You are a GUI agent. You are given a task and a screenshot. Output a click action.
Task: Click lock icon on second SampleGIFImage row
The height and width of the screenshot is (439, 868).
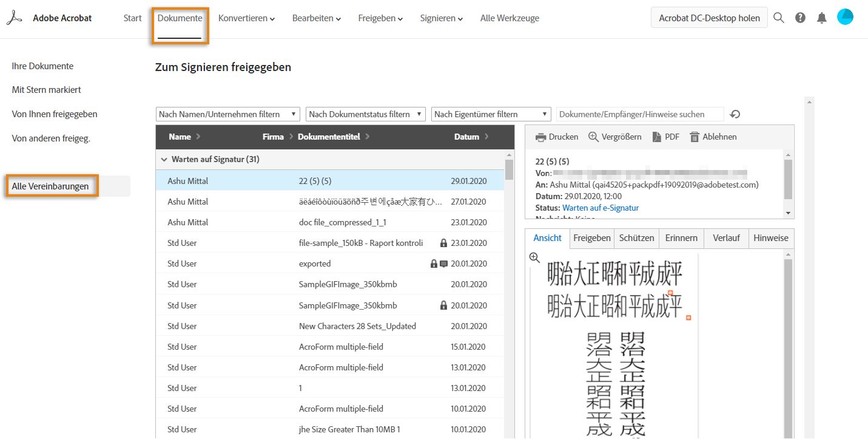[x=443, y=305]
